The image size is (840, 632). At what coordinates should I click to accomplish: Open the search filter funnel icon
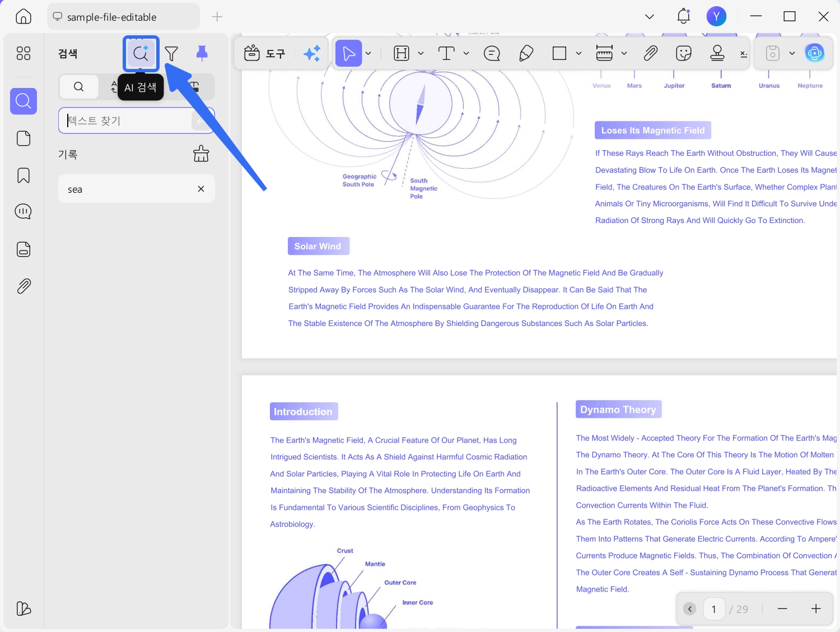click(171, 53)
